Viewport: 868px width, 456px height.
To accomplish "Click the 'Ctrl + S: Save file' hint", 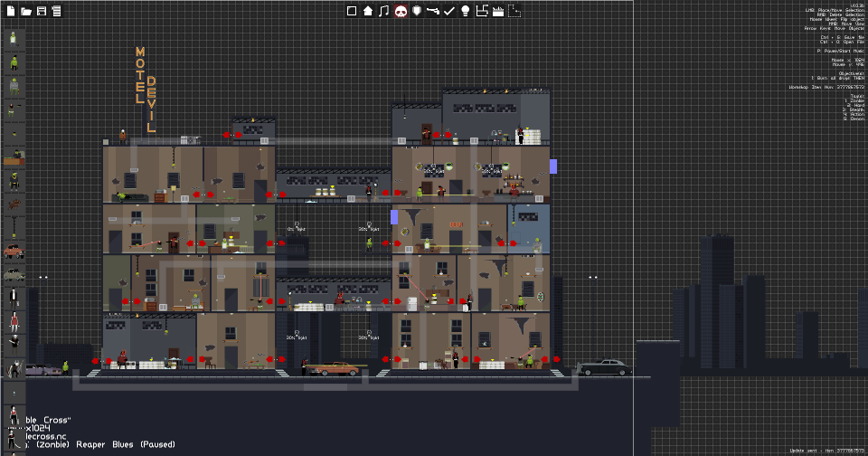I will click(842, 37).
